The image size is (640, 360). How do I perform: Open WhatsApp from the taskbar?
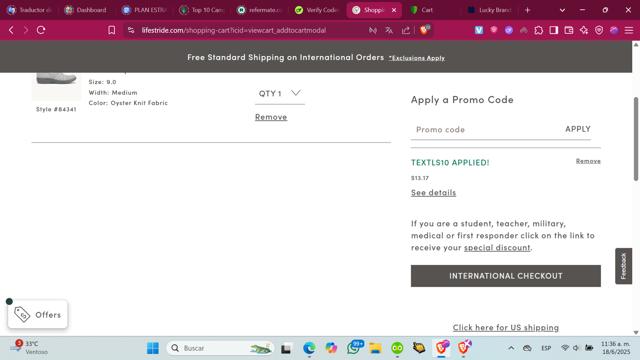(353, 348)
